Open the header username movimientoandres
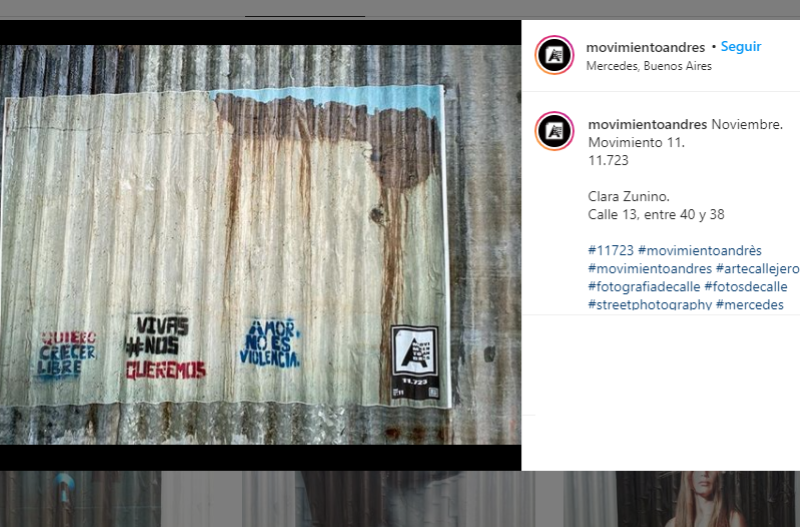The width and height of the screenshot is (800, 527). (x=645, y=47)
